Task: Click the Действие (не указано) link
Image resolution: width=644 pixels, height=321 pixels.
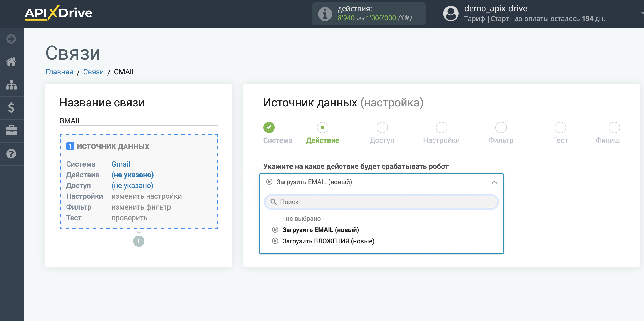Action: point(133,175)
